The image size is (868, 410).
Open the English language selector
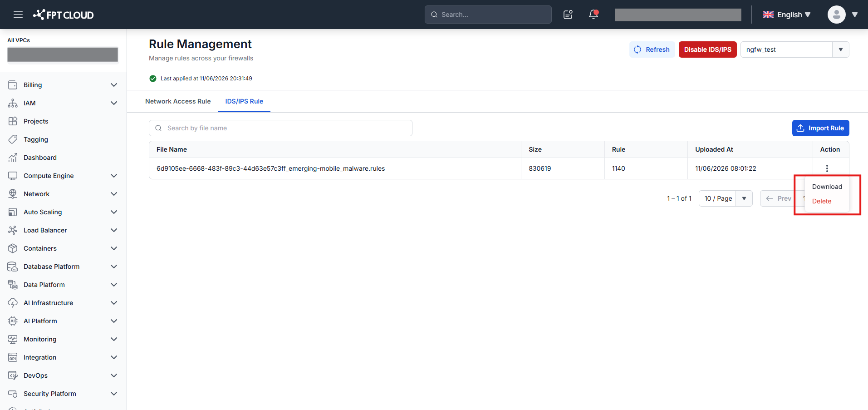786,15
